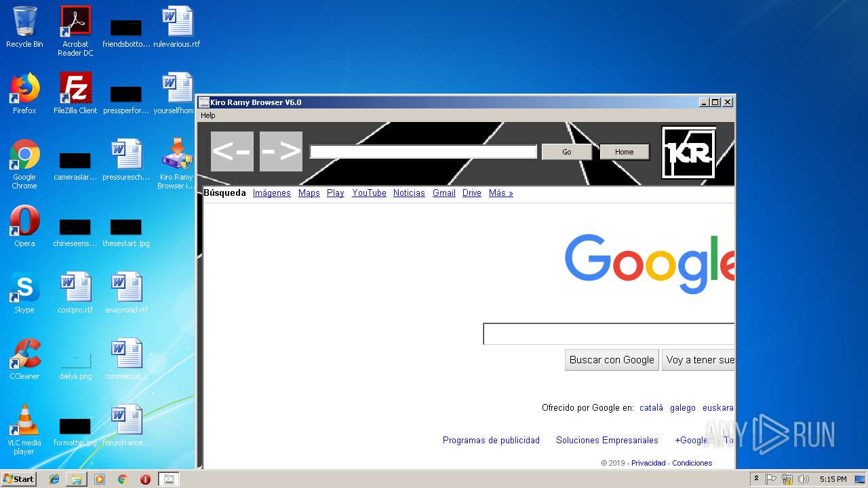Image resolution: width=868 pixels, height=488 pixels.
Task: Open the awayroad.rtf document
Action: coord(126,293)
